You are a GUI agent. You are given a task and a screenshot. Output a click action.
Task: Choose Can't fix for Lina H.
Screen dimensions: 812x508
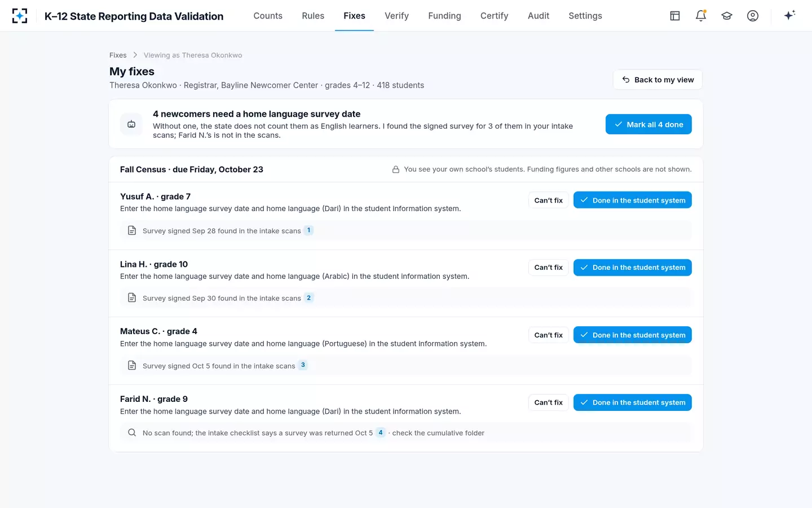click(548, 268)
